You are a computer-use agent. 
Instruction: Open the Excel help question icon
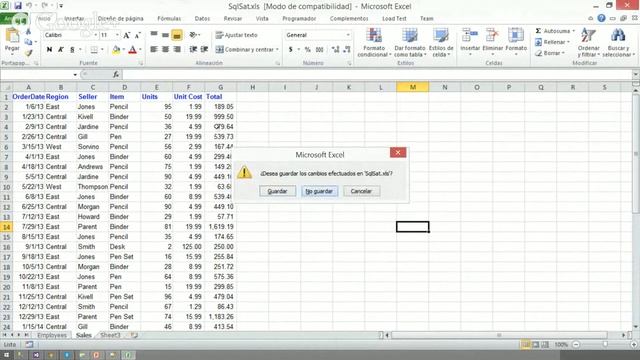pos(601,18)
